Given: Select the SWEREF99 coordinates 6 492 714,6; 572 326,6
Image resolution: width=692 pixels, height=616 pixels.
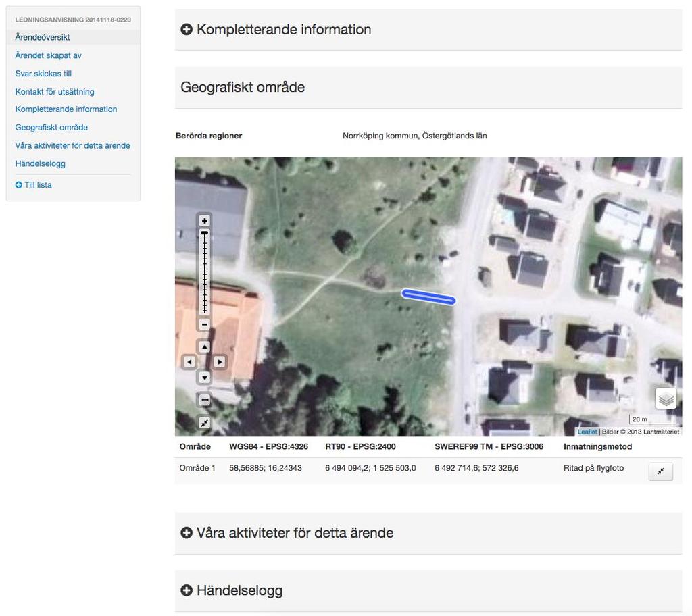Looking at the screenshot, I should click(476, 467).
